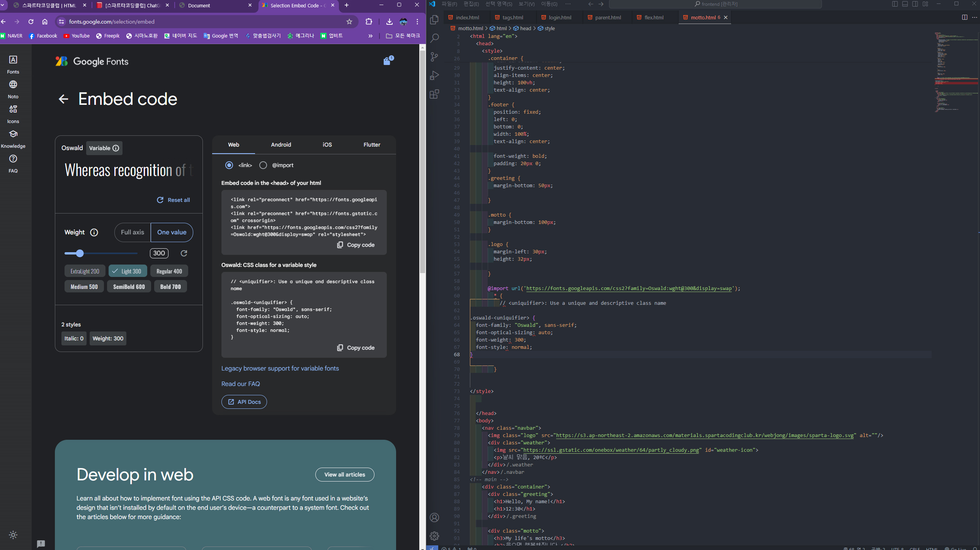Deselect Light 300 weight chip

pyautogui.click(x=128, y=271)
